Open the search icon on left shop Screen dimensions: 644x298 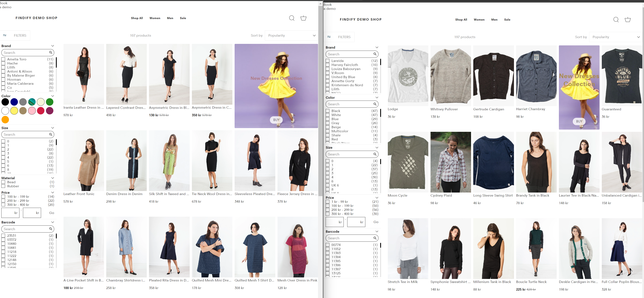[x=292, y=18]
